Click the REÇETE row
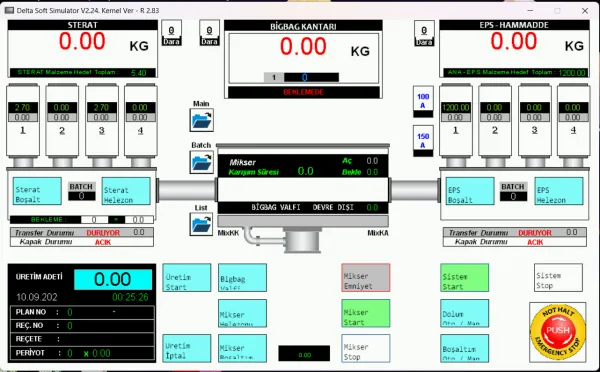600x372 pixels. [x=82, y=339]
